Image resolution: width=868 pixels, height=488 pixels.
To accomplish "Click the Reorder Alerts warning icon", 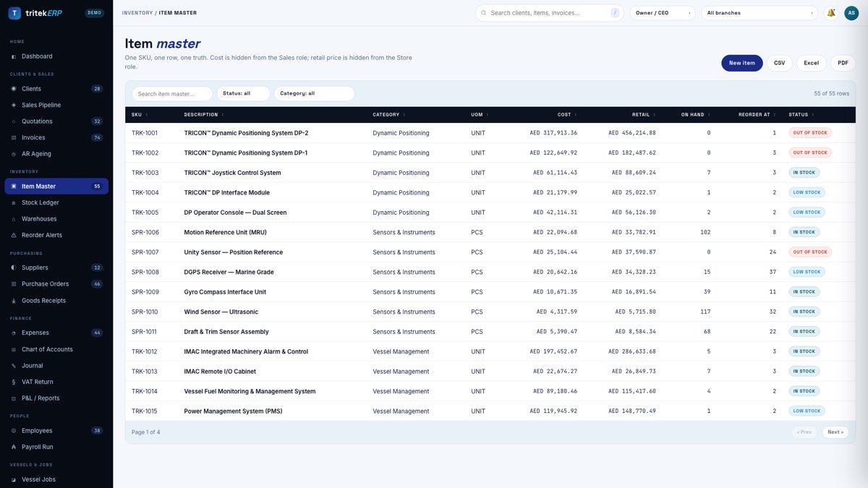I will (14, 236).
